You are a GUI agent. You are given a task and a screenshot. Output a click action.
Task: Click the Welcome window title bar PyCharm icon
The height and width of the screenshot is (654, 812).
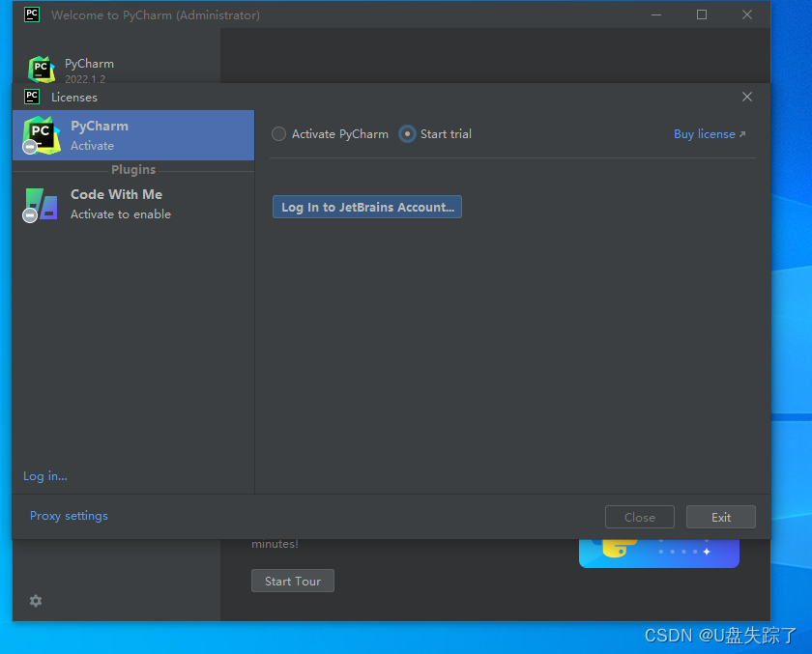point(32,14)
